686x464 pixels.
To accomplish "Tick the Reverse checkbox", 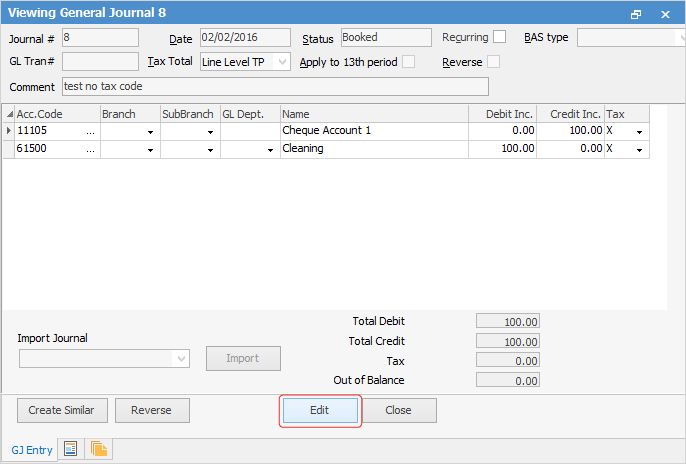I will [x=493, y=62].
